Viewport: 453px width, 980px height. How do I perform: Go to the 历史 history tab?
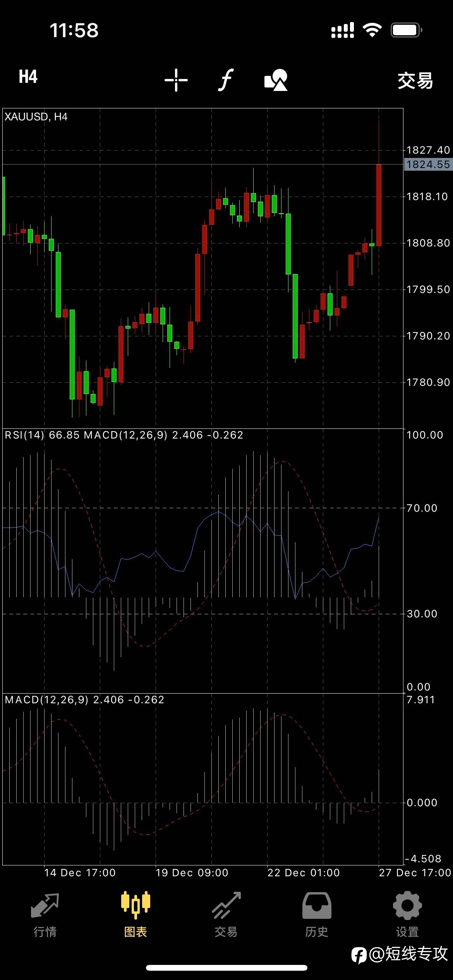[x=317, y=915]
